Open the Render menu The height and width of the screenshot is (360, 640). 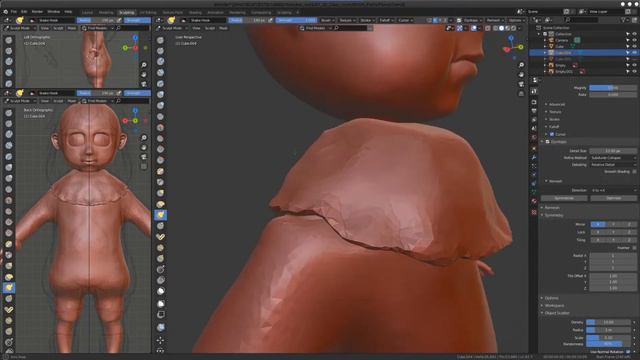[37, 12]
